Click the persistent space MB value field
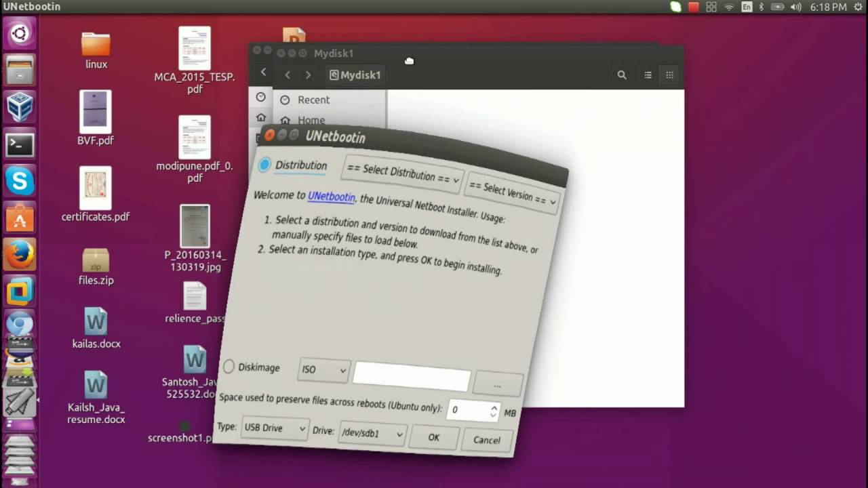This screenshot has width=868, height=488. click(469, 410)
